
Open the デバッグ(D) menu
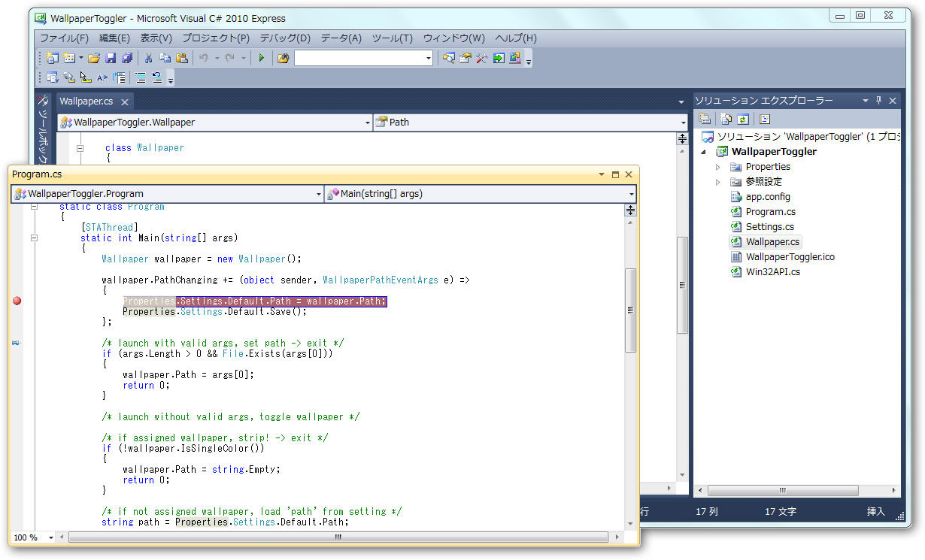284,38
